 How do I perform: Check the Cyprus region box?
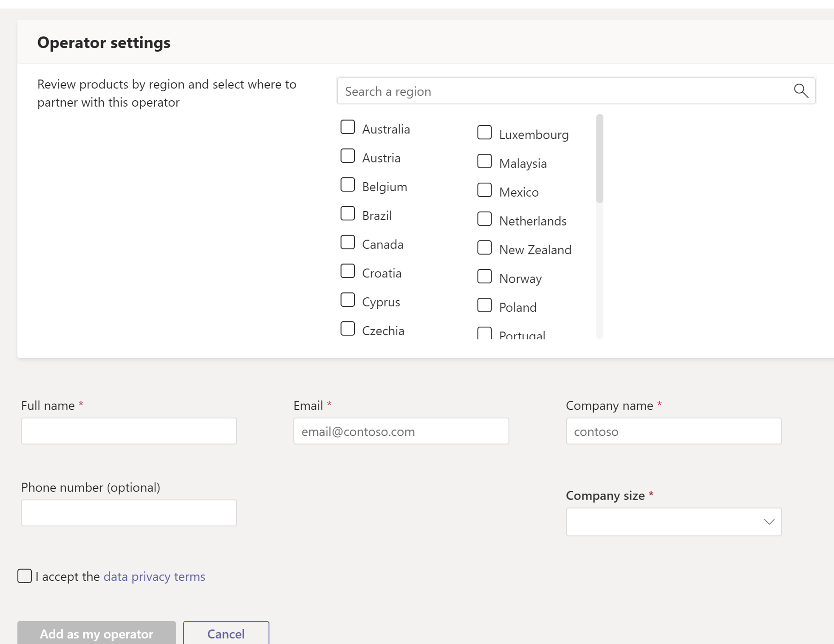348,300
